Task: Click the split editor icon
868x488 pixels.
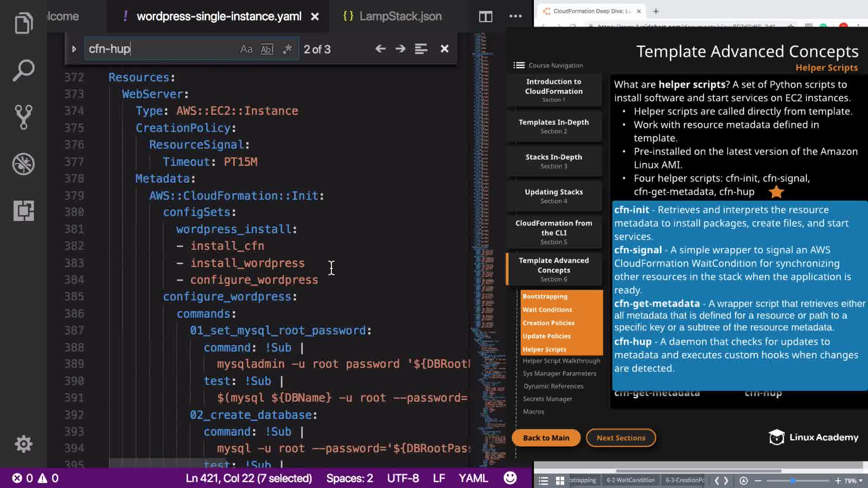Action: (486, 17)
